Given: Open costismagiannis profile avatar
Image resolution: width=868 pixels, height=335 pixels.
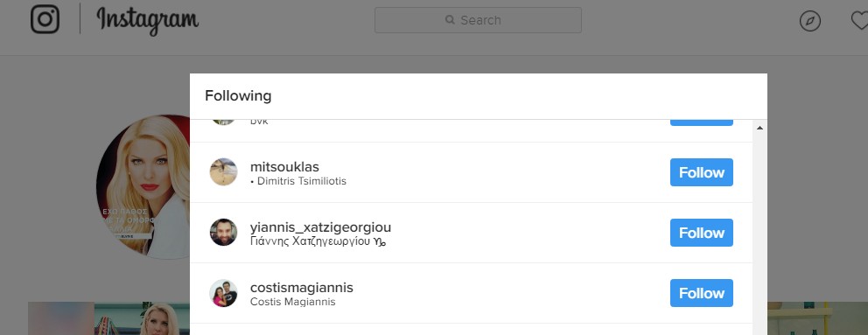Looking at the screenshot, I should click(x=224, y=293).
